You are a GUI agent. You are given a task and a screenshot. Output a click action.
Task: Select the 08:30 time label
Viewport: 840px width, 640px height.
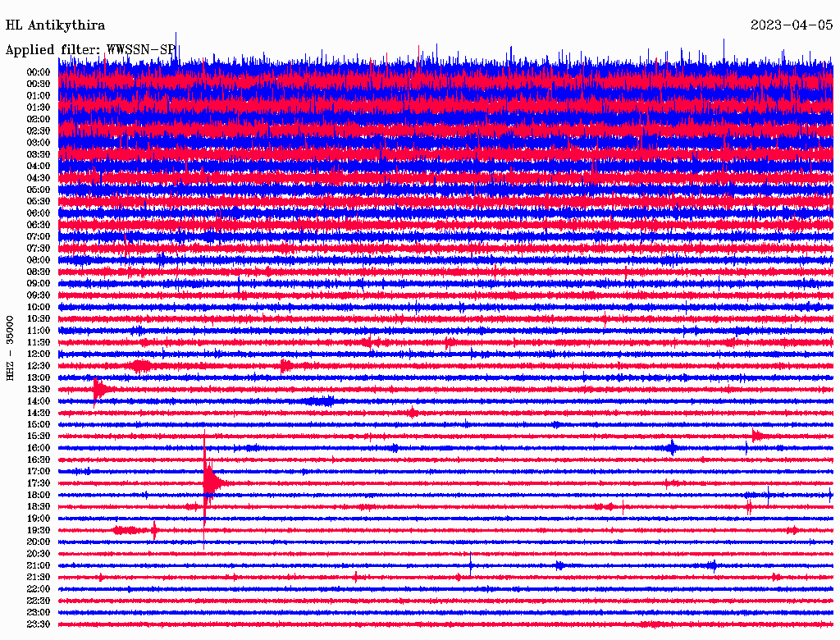click(39, 272)
